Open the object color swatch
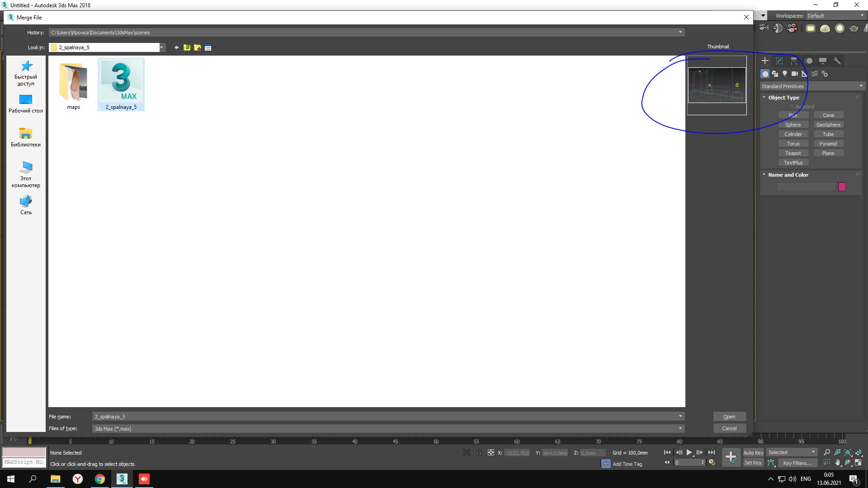The image size is (868, 488). (842, 187)
